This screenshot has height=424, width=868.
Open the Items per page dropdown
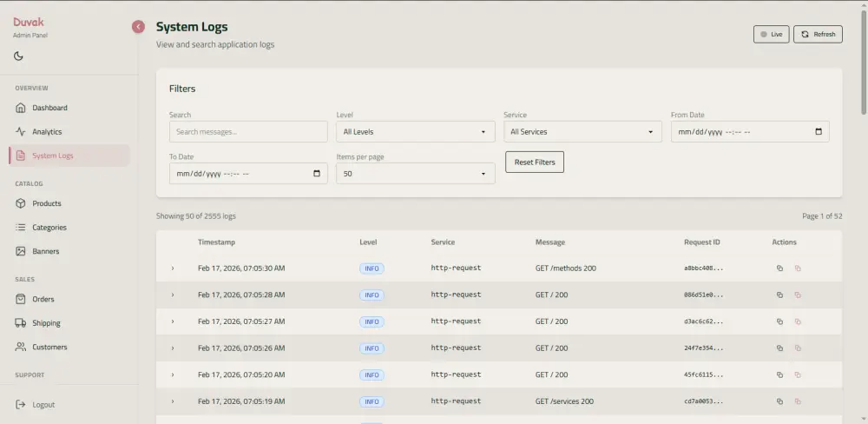(x=416, y=174)
